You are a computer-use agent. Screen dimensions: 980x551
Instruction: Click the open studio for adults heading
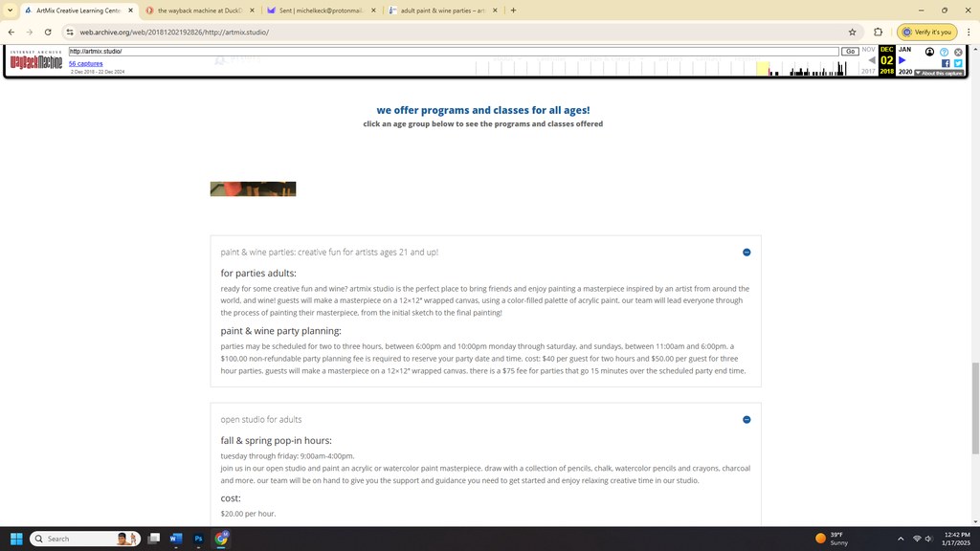(261, 420)
